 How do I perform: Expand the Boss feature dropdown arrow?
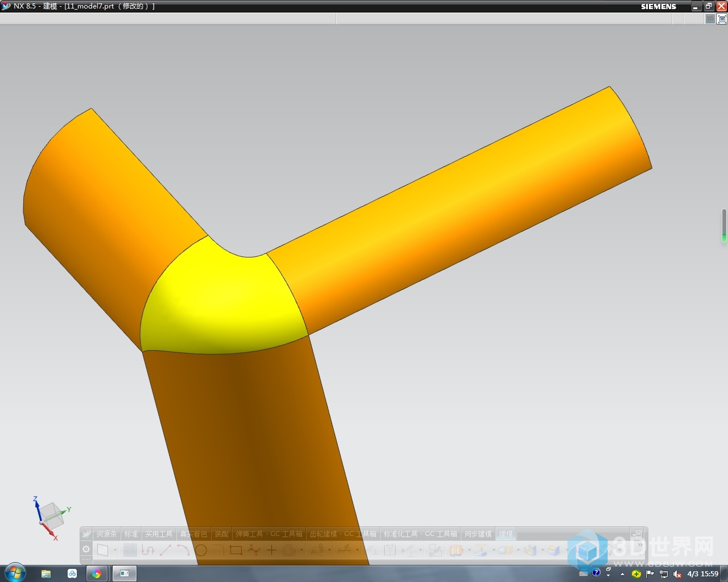click(x=494, y=550)
